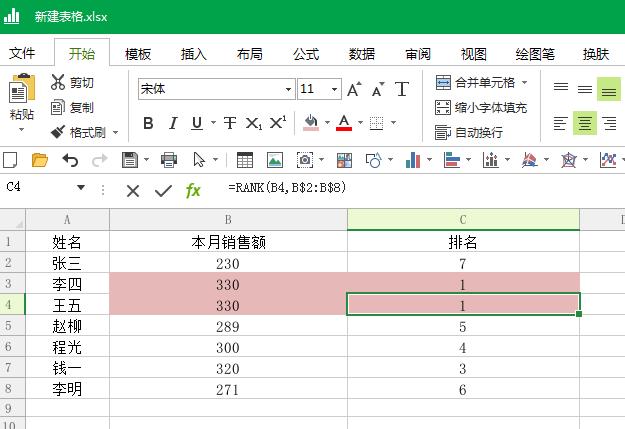Image resolution: width=625 pixels, height=429 pixels.
Task: Switch to the 公式 tab
Action: [306, 53]
